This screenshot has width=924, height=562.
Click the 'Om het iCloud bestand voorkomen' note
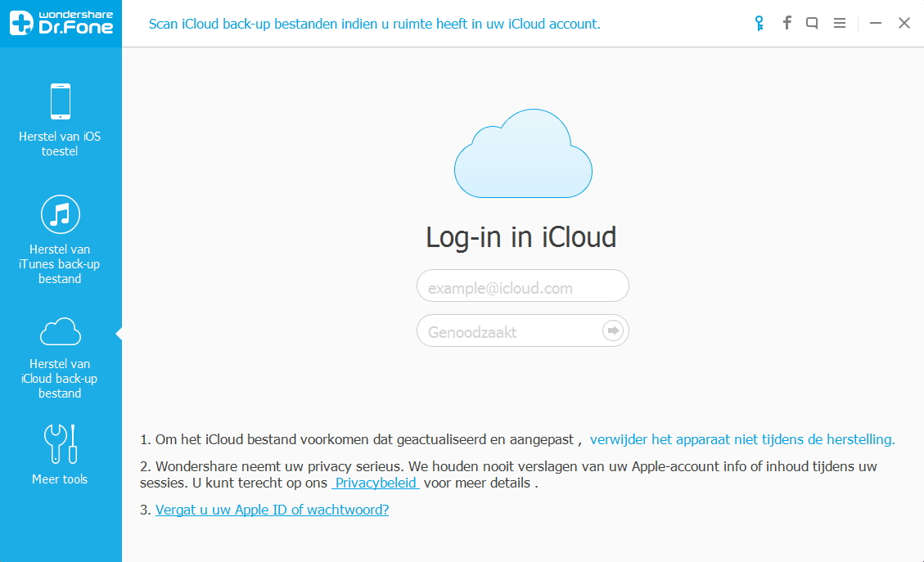(361, 440)
